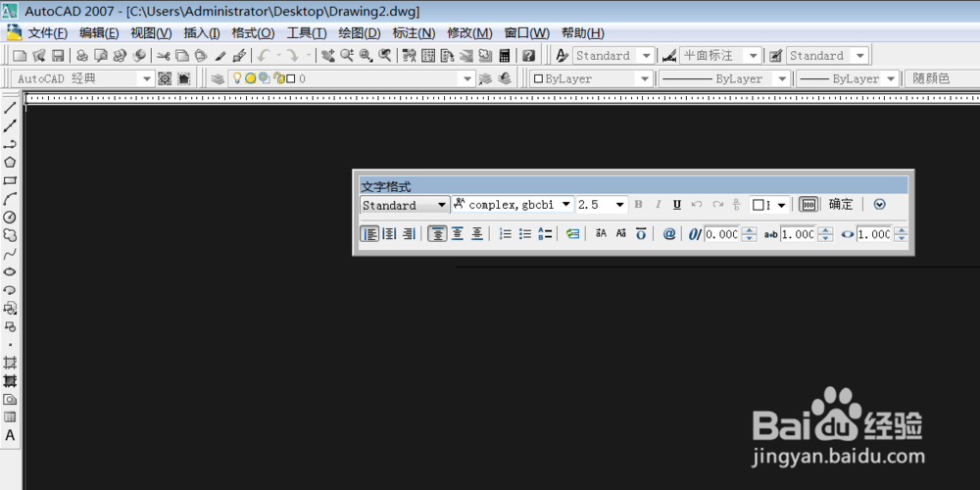Open Workspace Settings gear icon
Image resolution: width=980 pixels, height=490 pixels.
[x=165, y=78]
